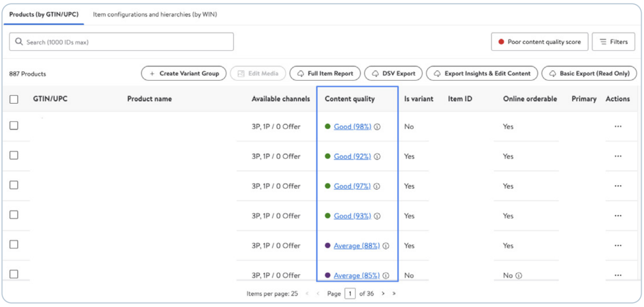The height and width of the screenshot is (307, 644).
Task: Click the Online orderable column header
Action: pyautogui.click(x=530, y=99)
